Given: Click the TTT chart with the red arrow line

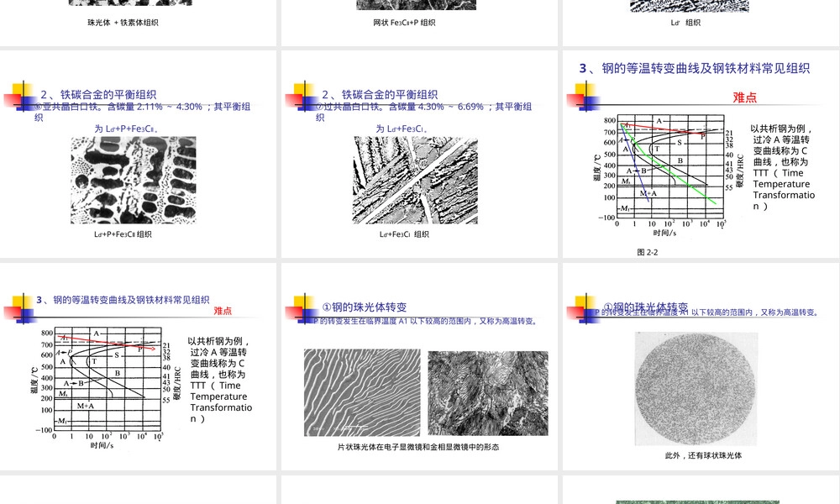Looking at the screenshot, I should (104, 387).
